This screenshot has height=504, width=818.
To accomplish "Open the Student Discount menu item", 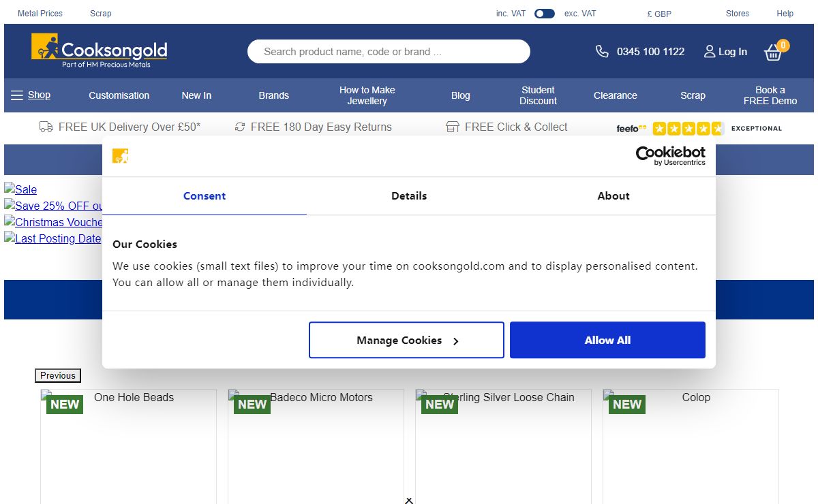I will pyautogui.click(x=539, y=95).
